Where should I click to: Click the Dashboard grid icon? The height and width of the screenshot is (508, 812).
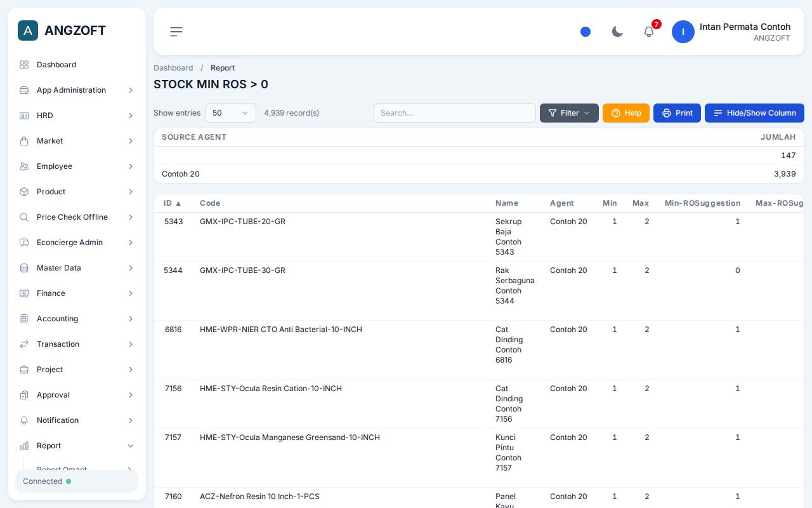(24, 65)
